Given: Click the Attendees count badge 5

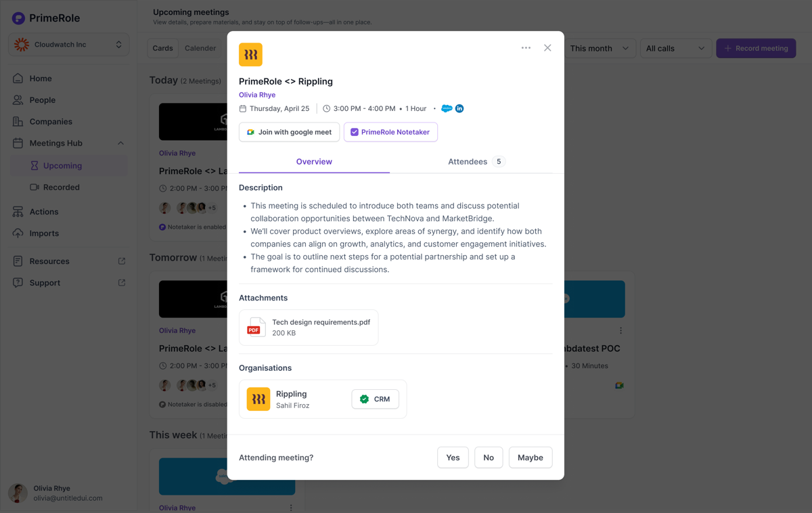Looking at the screenshot, I should point(499,162).
